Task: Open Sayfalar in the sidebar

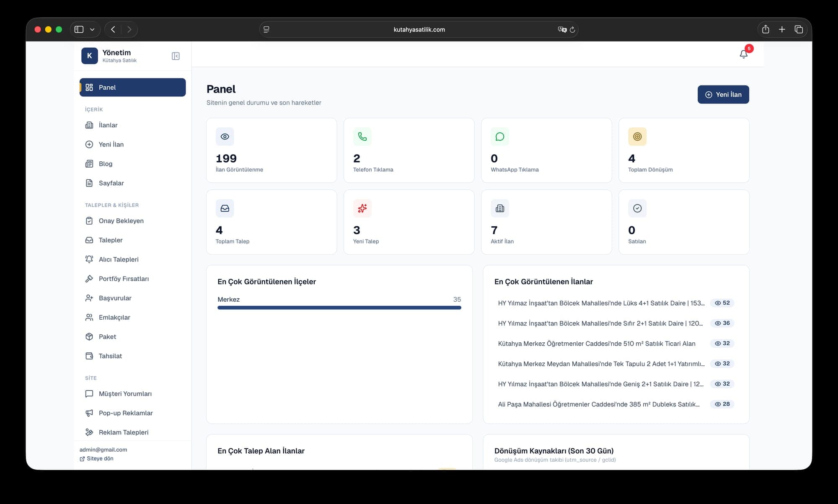Action: pos(132,183)
